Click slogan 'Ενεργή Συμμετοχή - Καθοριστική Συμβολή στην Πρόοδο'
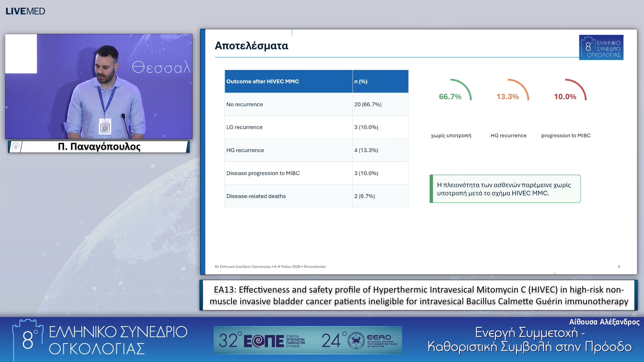This screenshot has width=644, height=362. tap(530, 340)
